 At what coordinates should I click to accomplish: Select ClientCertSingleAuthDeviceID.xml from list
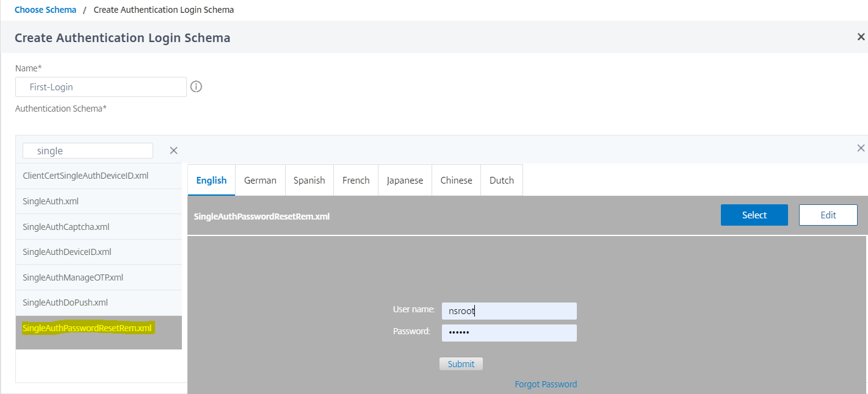pyautogui.click(x=99, y=176)
